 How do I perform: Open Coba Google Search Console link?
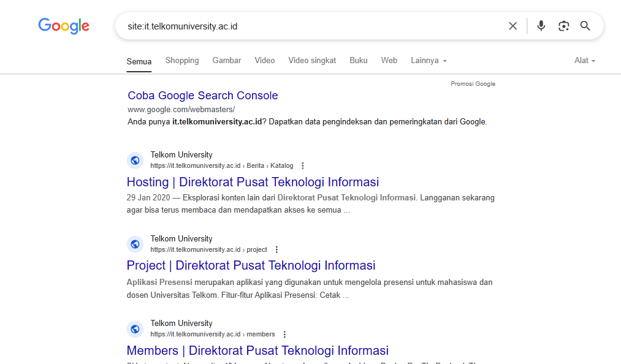click(203, 96)
